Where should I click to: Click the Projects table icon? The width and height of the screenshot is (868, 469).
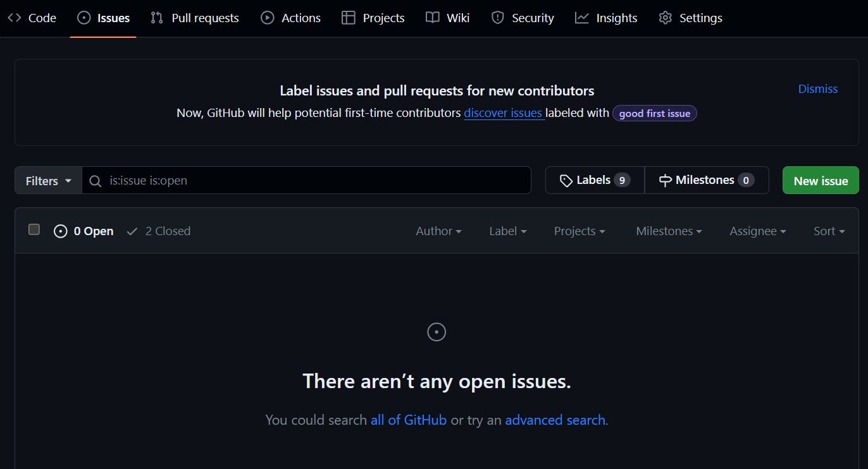pyautogui.click(x=349, y=18)
